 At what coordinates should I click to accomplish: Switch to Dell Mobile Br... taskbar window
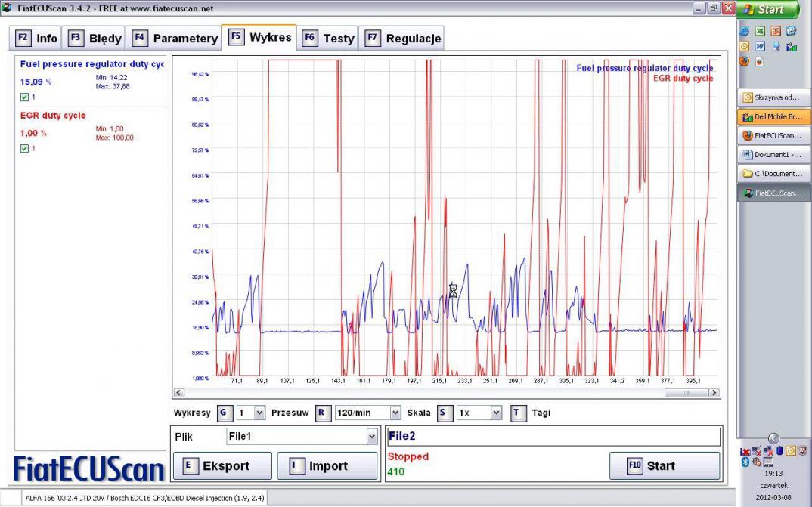[x=773, y=116]
